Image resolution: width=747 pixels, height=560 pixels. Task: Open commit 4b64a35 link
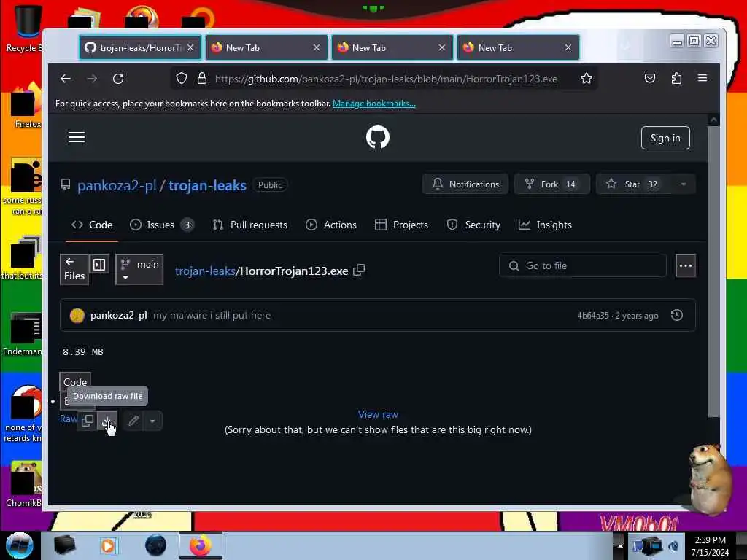(592, 316)
